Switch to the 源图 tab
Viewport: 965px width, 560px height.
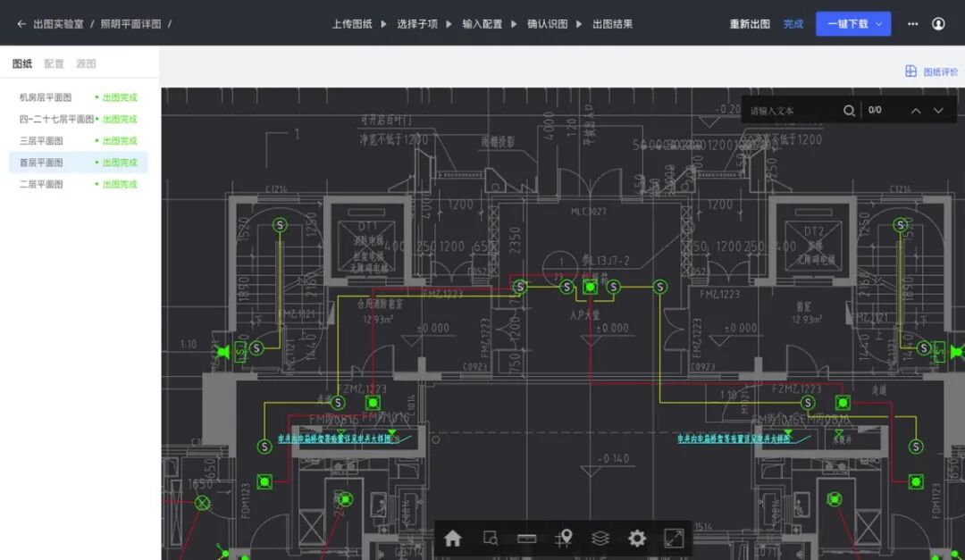click(x=86, y=63)
